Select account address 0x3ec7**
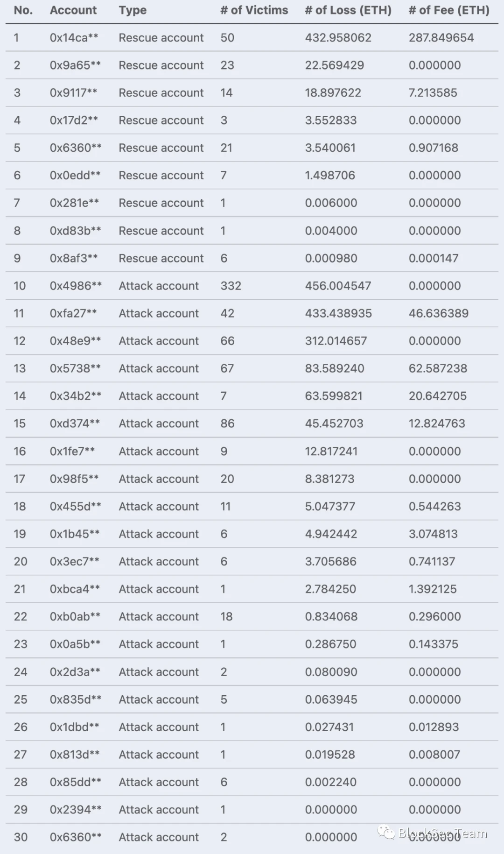Screen dimensions: 504x854 click(75, 562)
